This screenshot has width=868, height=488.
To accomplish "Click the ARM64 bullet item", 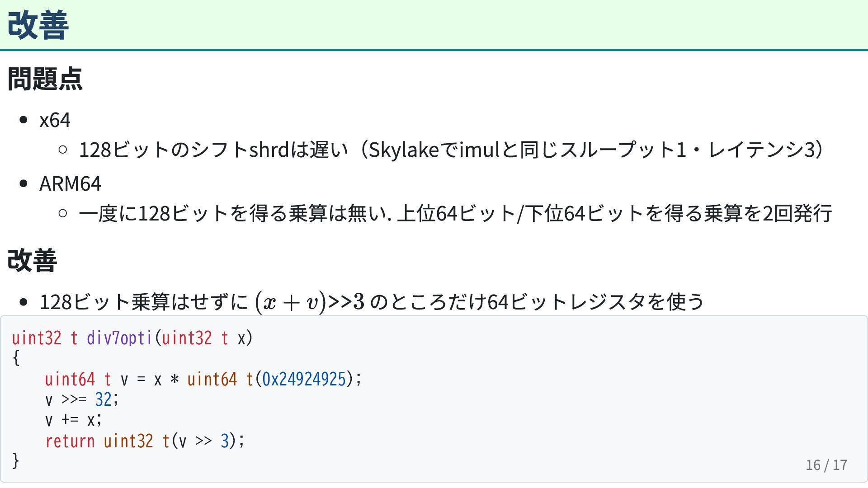I will coord(70,183).
